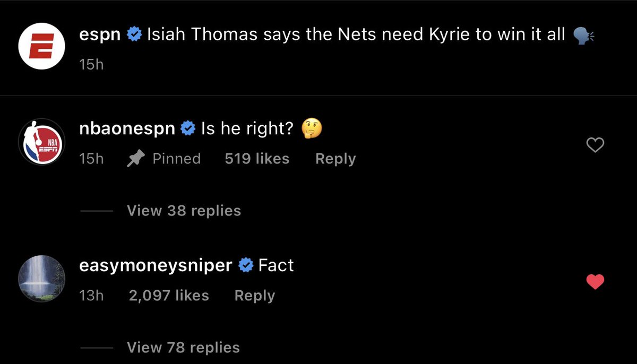Click the speaking head emoji in the caption
Screen dimensions: 637x364
coord(583,33)
